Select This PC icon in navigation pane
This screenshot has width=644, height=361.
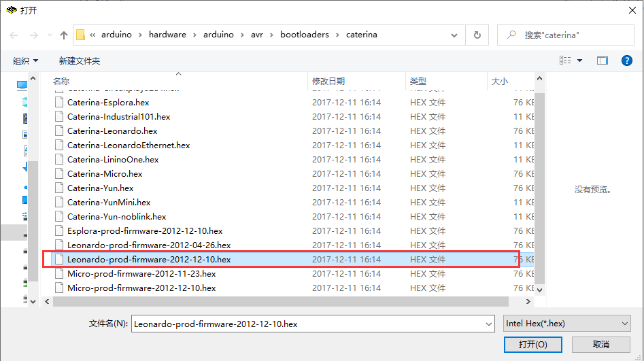pos(22,86)
